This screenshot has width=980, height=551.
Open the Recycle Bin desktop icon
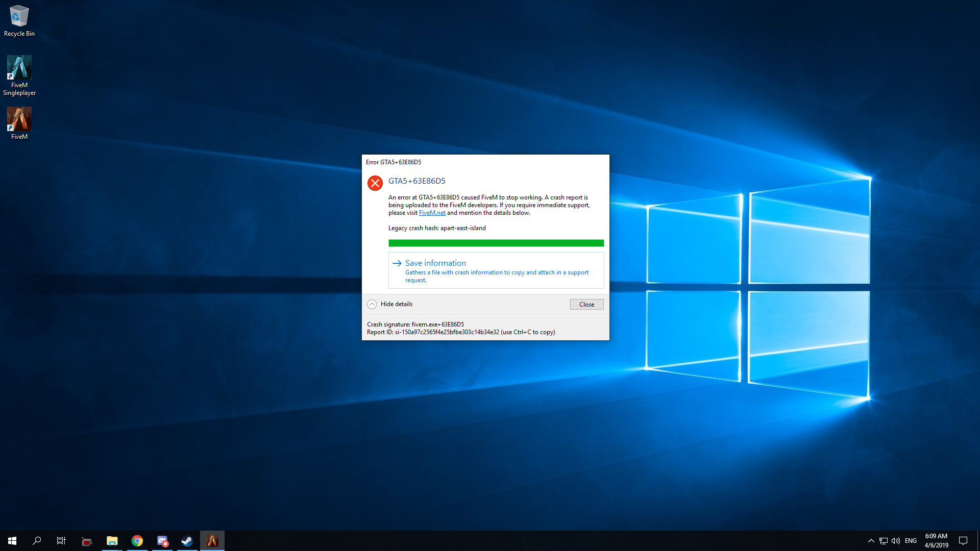19,20
